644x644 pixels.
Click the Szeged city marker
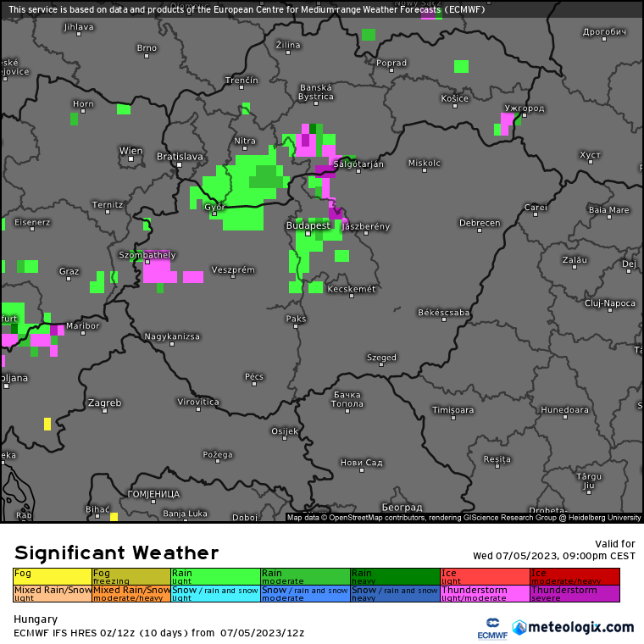381,366
